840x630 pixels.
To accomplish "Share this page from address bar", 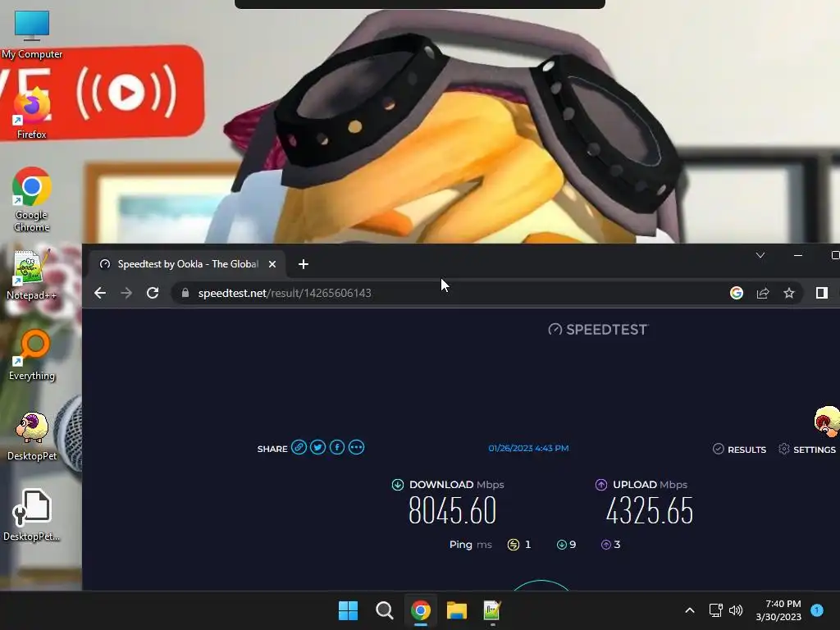I will [763, 293].
